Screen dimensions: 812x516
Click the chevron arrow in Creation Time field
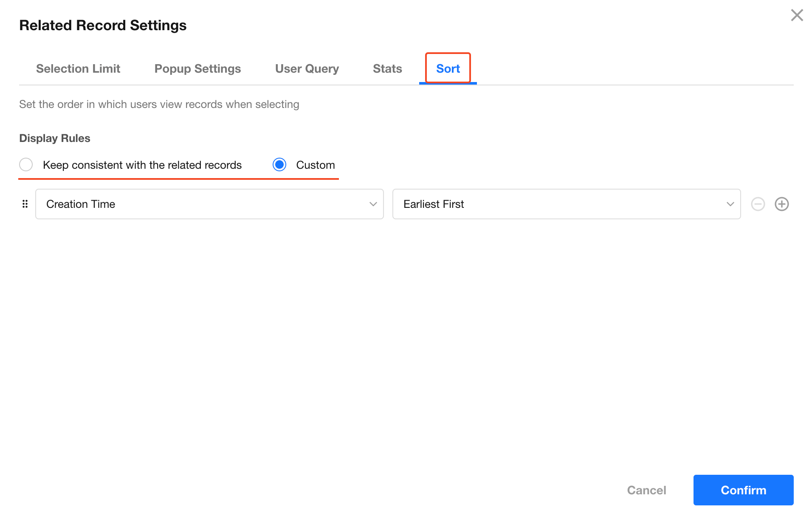coord(373,204)
